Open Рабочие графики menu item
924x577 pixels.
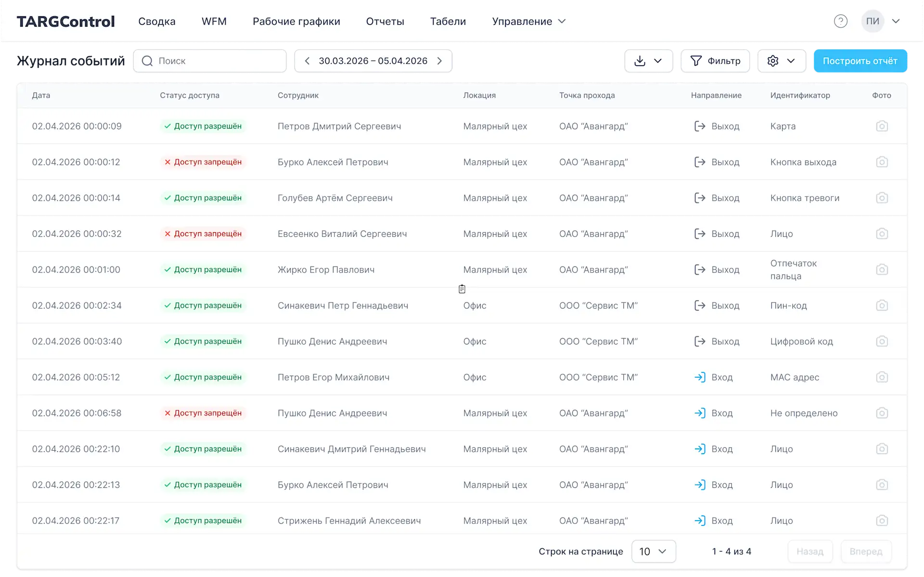click(x=296, y=21)
